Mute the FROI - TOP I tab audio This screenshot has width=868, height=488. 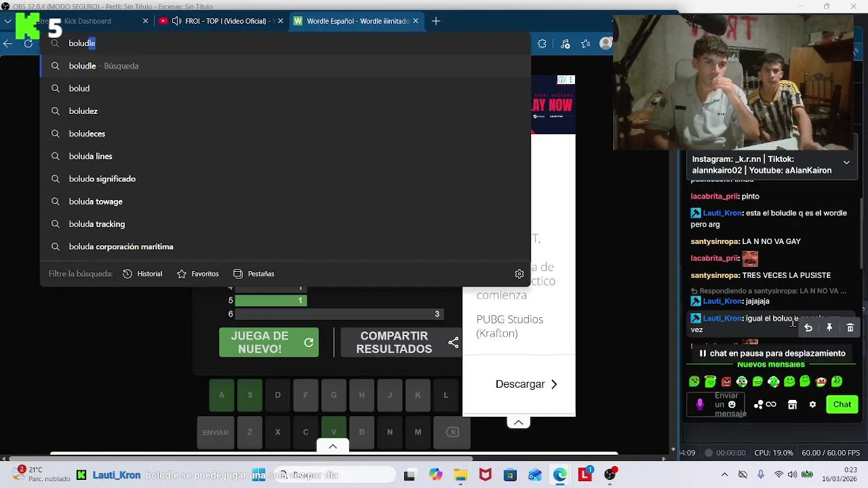pyautogui.click(x=176, y=21)
